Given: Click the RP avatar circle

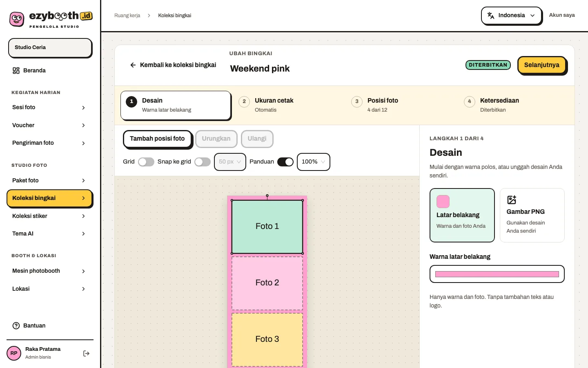Looking at the screenshot, I should 14,353.
